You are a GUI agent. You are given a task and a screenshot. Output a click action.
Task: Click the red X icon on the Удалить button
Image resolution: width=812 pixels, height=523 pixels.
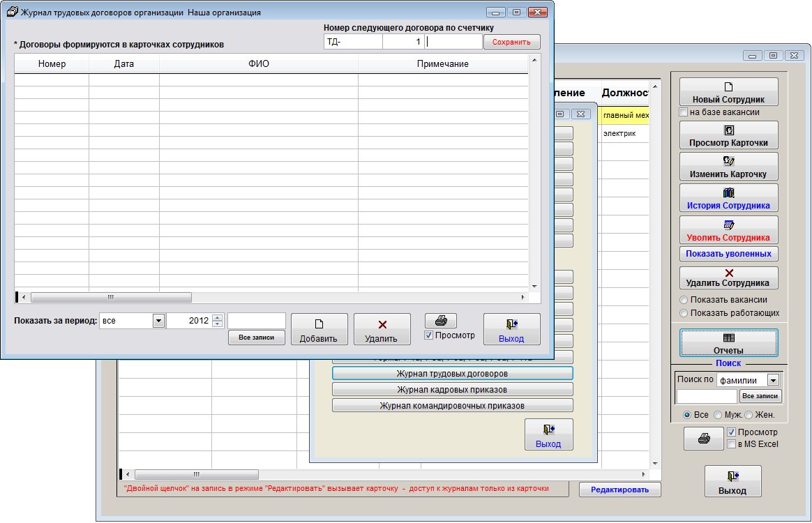pyautogui.click(x=382, y=325)
